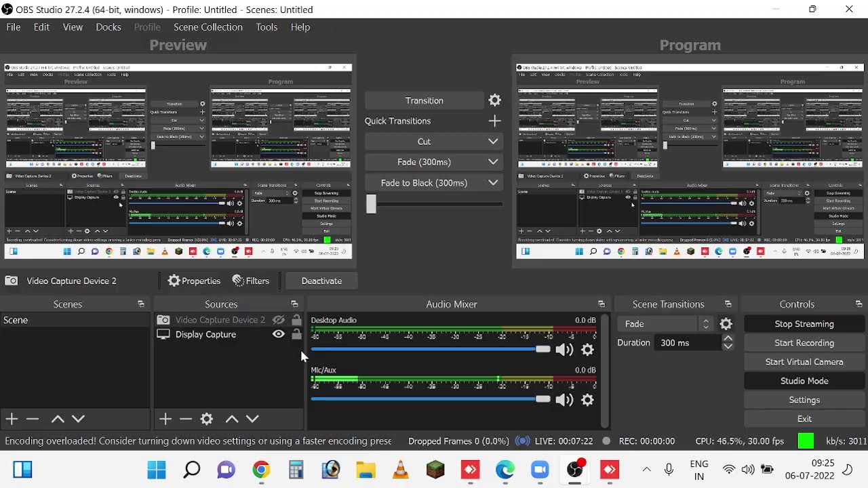The width and height of the screenshot is (868, 488).
Task: Float the Audio Mixer dock
Action: tap(601, 304)
